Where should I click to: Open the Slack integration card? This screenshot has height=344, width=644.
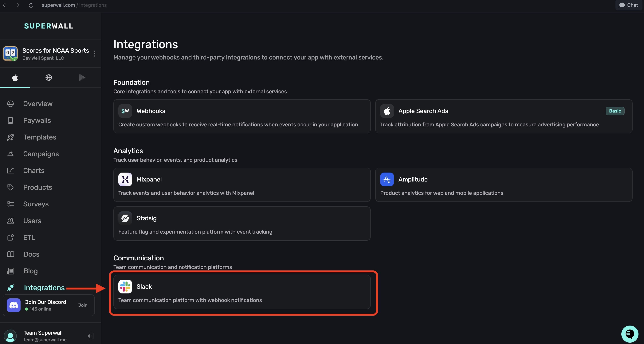tap(242, 292)
